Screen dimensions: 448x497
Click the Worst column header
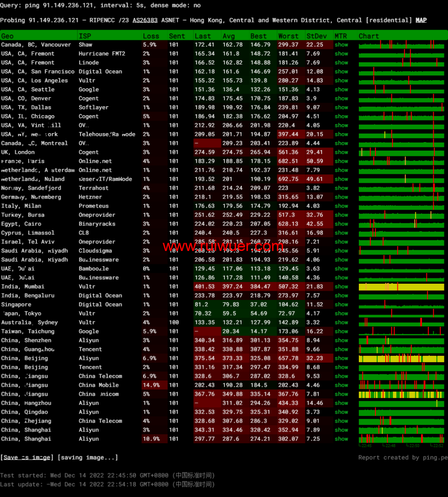click(288, 36)
